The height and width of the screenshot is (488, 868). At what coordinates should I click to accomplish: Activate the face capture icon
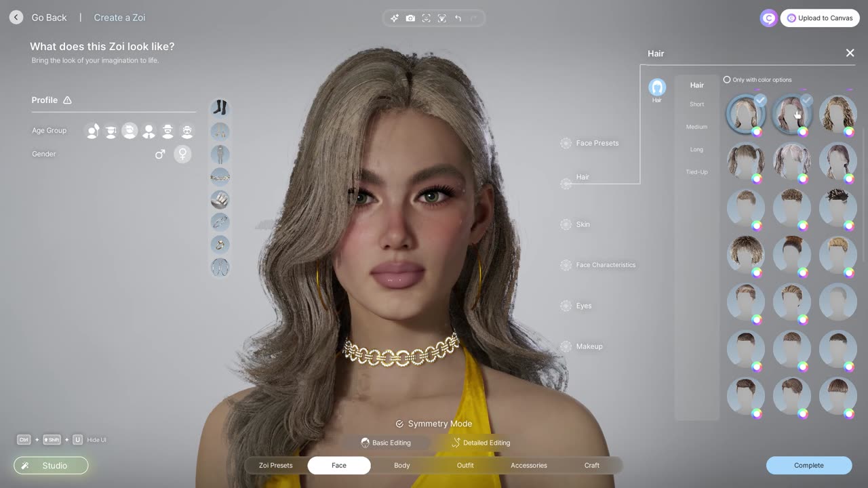point(427,18)
